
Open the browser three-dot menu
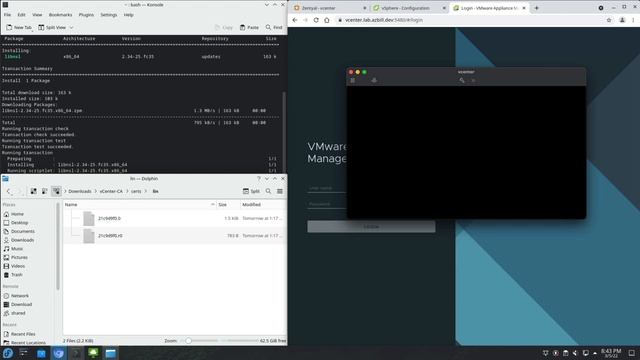[x=634, y=20]
